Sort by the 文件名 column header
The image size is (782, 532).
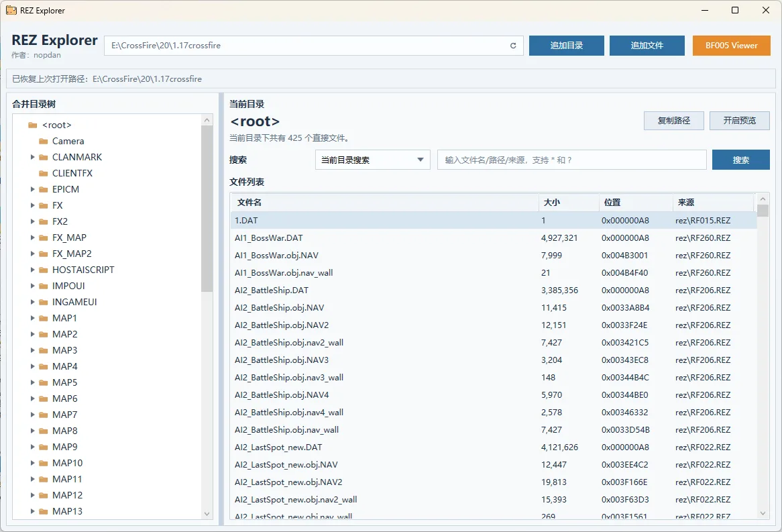tap(384, 202)
